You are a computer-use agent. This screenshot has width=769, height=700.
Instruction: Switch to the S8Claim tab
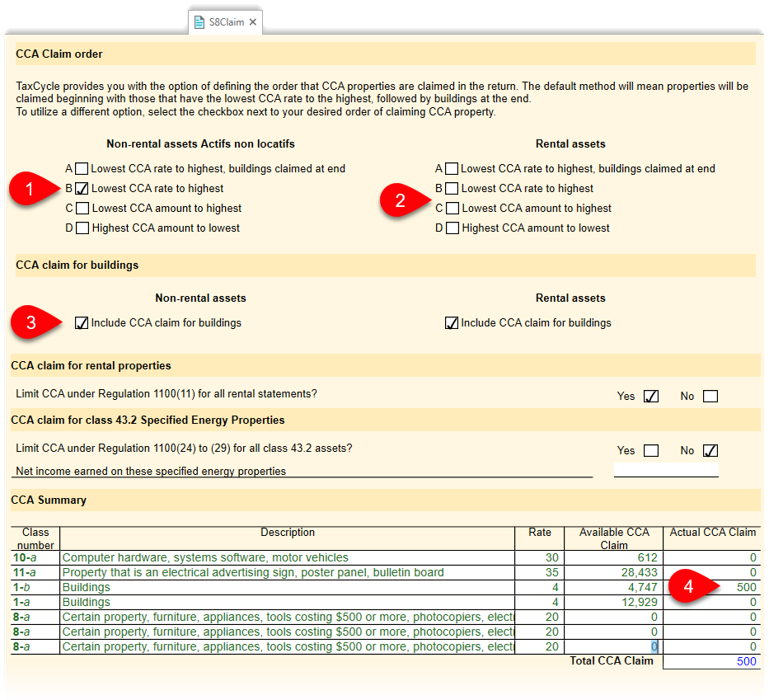pos(226,22)
